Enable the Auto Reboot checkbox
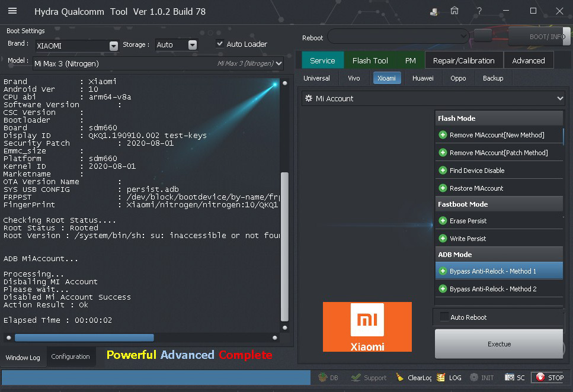Image resolution: width=573 pixels, height=392 pixels. point(444,317)
